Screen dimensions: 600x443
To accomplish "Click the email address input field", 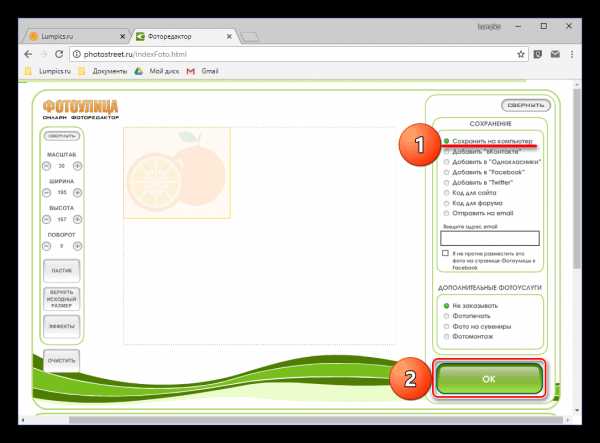I will [x=490, y=238].
